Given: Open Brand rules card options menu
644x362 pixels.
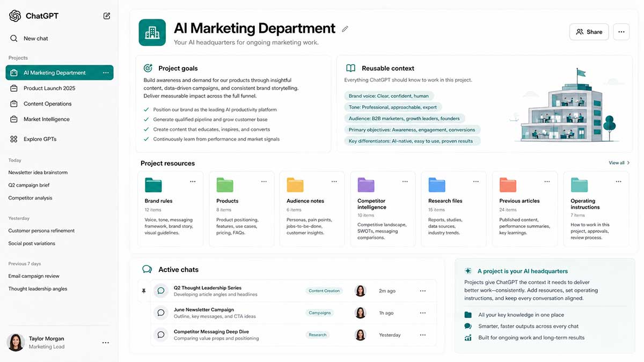Looking at the screenshot, I should click(193, 182).
